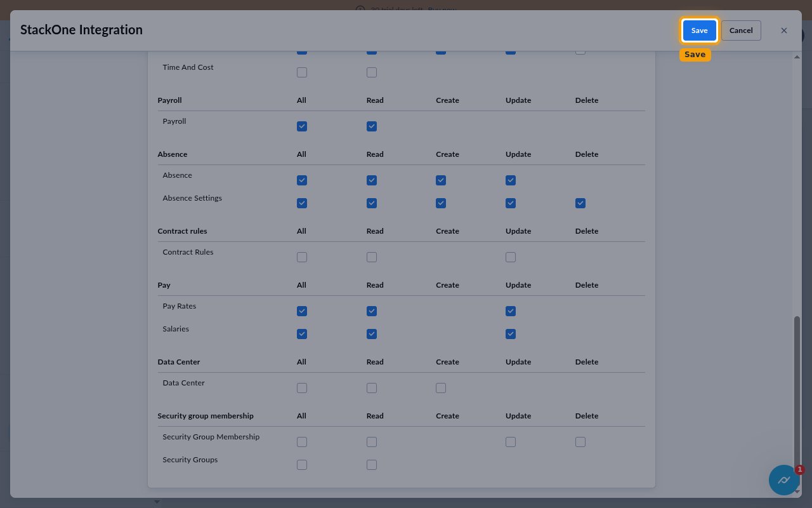Screen dimensions: 812x508
Task: Click the bold Contract rules section heading
Action: pos(183,231)
